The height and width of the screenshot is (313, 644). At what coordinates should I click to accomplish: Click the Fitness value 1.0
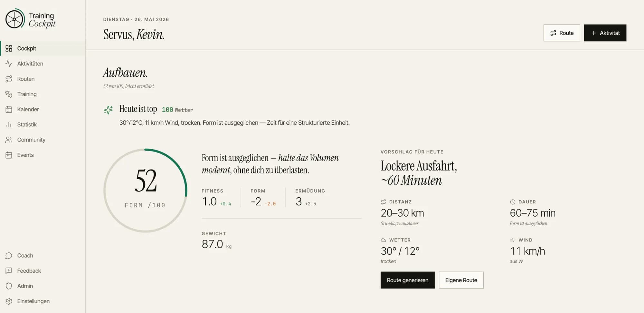pyautogui.click(x=209, y=201)
